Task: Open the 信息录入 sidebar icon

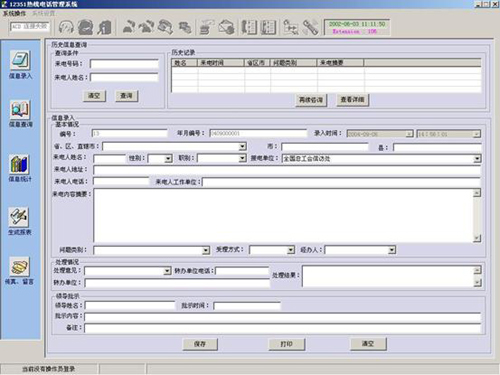Action: [x=20, y=61]
